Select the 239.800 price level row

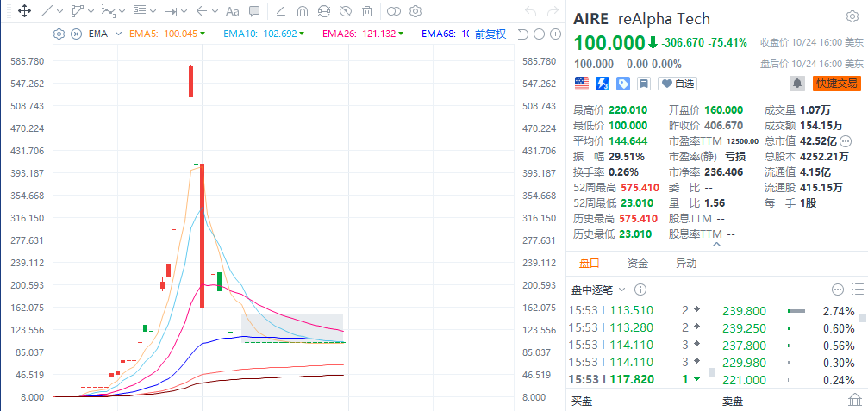(x=789, y=311)
